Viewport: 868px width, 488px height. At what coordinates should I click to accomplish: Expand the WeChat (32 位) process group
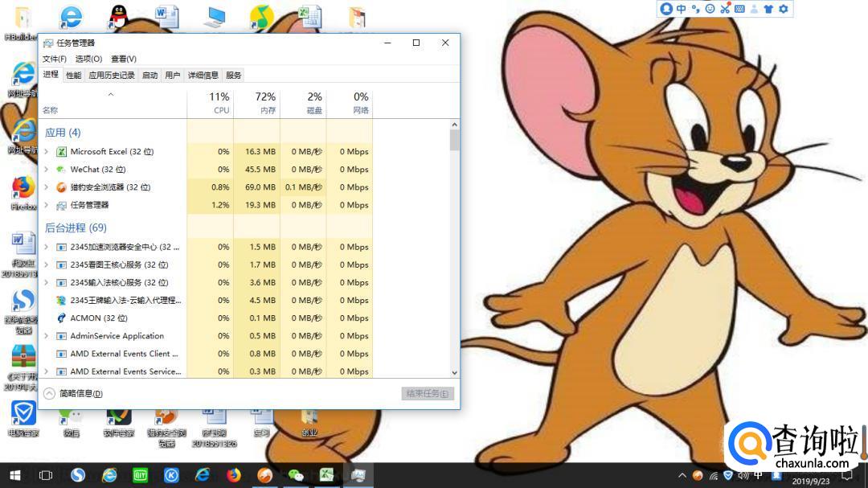(47, 170)
